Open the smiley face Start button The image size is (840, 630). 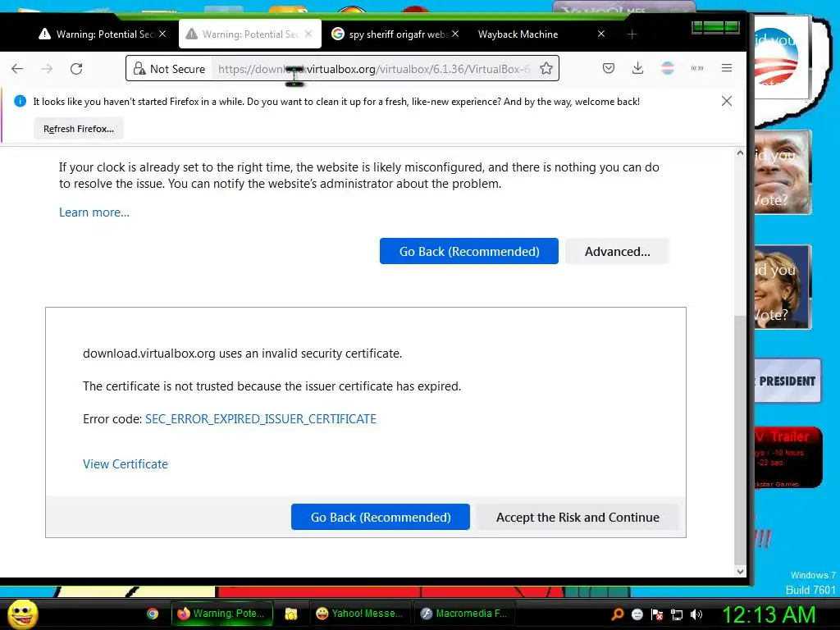click(22, 614)
